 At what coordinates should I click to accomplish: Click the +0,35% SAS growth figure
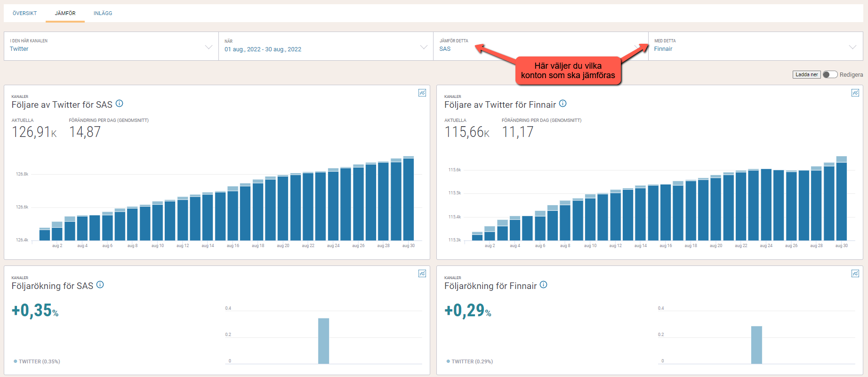click(x=35, y=310)
